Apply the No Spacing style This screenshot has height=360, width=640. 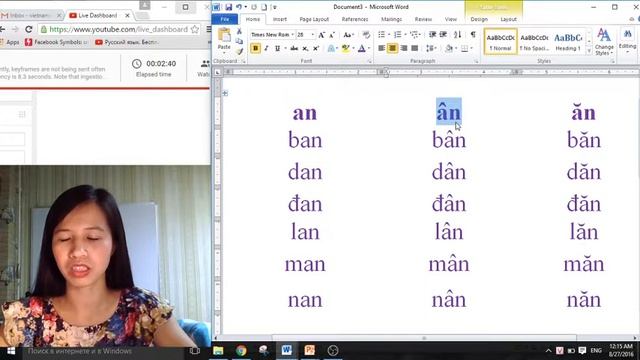534,42
